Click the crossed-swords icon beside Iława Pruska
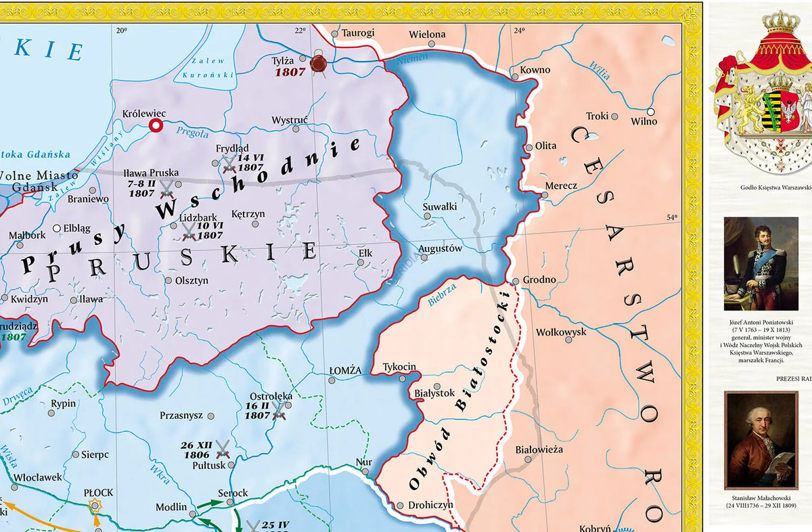 click(166, 190)
